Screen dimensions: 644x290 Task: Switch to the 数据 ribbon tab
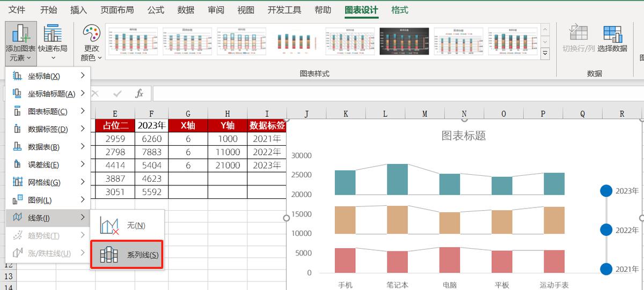186,10
